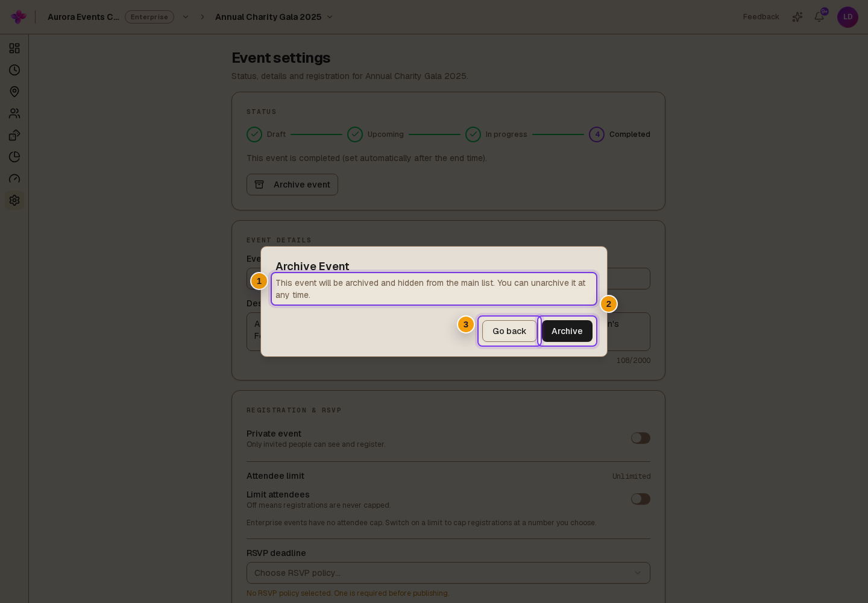Open the settings gear icon in sidebar
The height and width of the screenshot is (603, 868).
[x=14, y=200]
